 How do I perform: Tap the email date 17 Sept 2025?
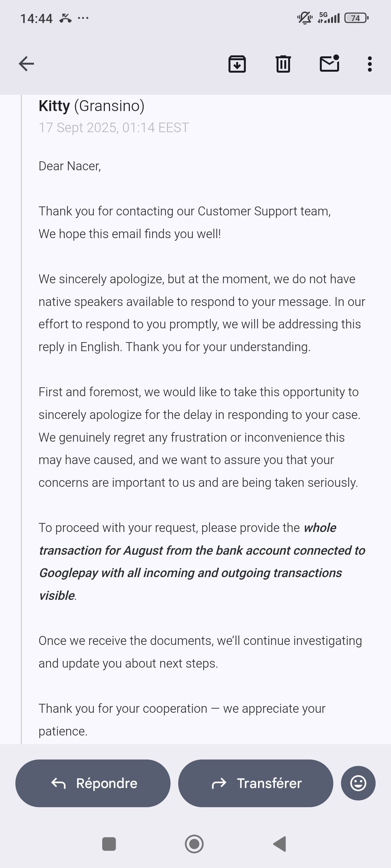click(114, 128)
